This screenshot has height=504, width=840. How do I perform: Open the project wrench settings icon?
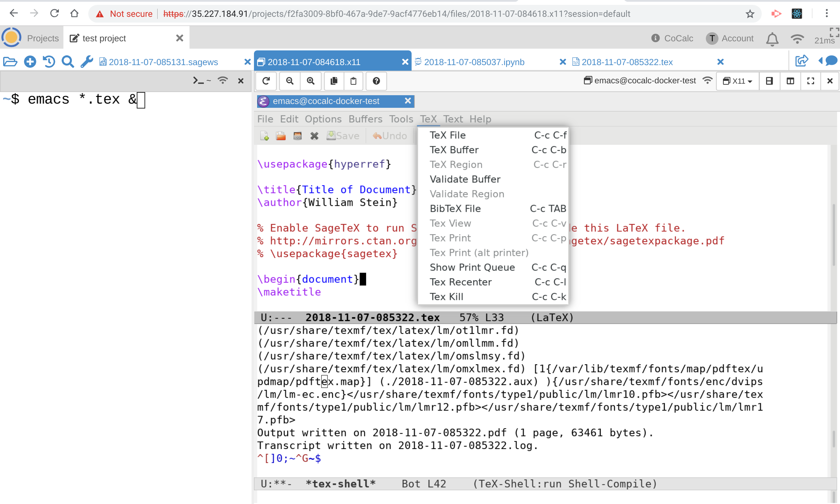tap(87, 62)
